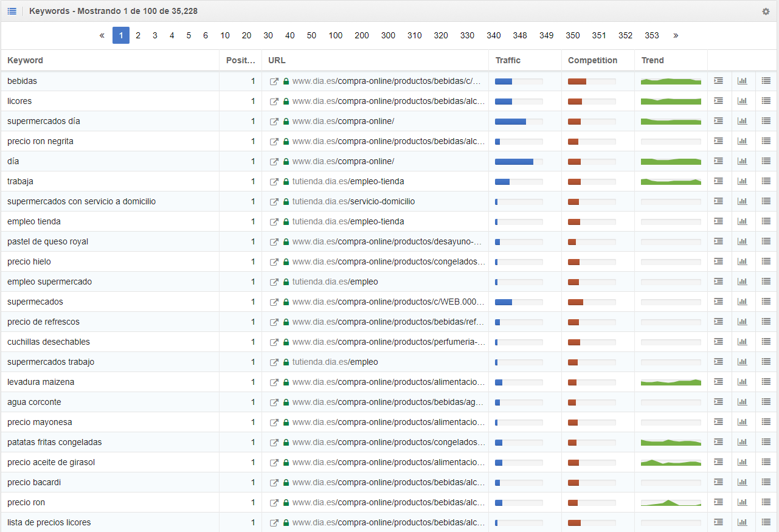Click bar chart icon in licores row
This screenshot has height=532, width=779.
click(x=742, y=101)
